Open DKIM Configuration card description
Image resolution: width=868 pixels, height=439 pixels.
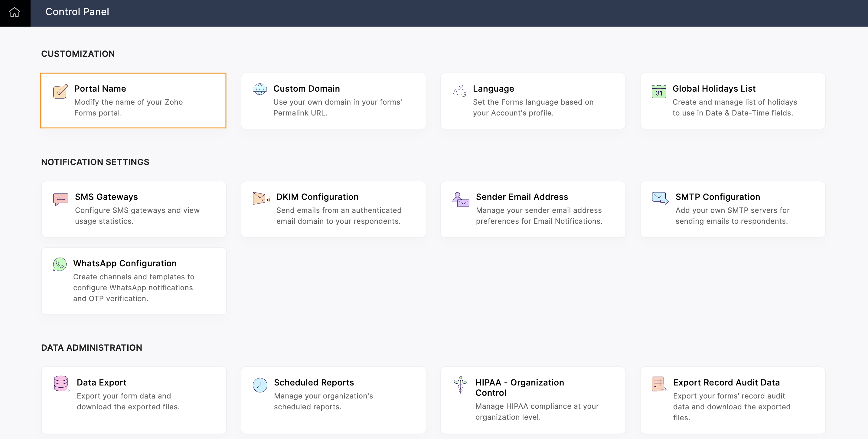338,216
